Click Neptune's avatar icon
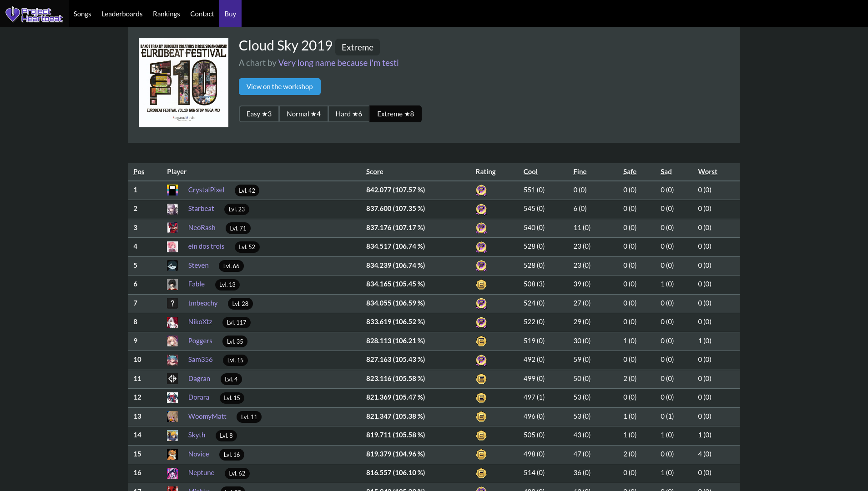The width and height of the screenshot is (868, 491). pos(172,473)
